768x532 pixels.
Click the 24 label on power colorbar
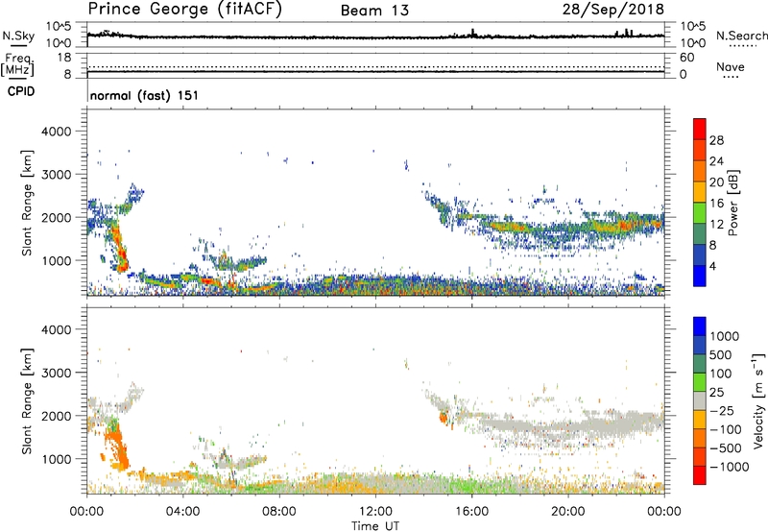(x=716, y=161)
